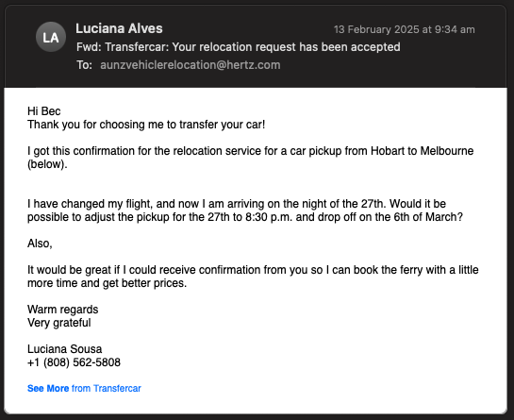
Task: Click the Very grateful line
Action: (59, 323)
